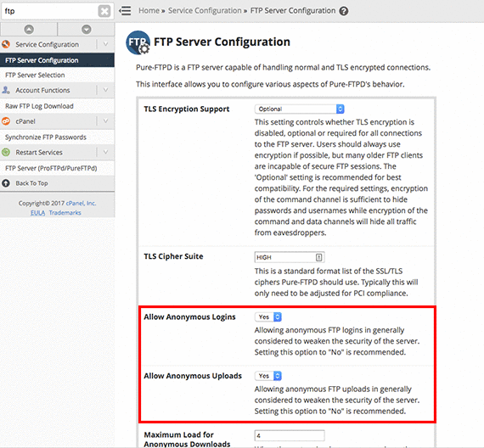Open FTP Server Selection in sidebar

coord(58,75)
